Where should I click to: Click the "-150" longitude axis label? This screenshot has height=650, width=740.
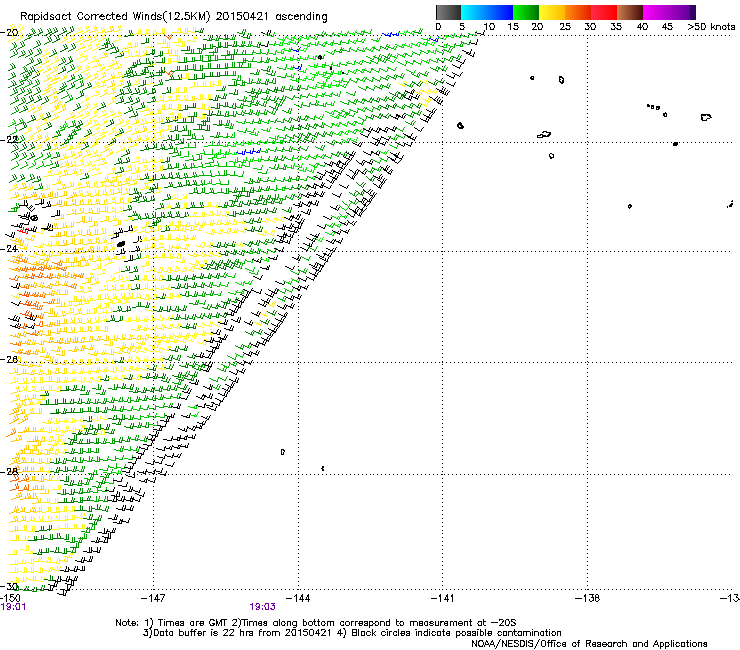pyautogui.click(x=10, y=598)
